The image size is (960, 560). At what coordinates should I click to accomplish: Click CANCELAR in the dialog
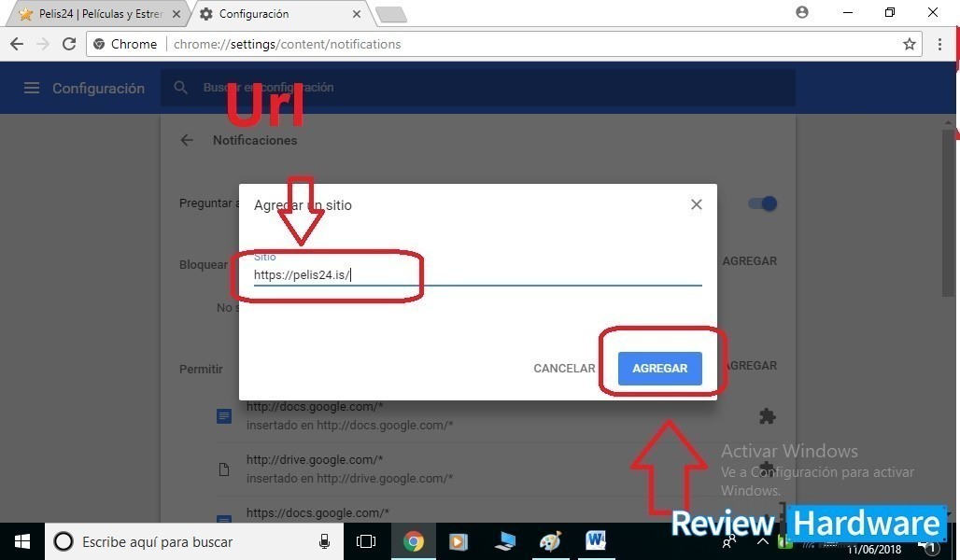(564, 369)
